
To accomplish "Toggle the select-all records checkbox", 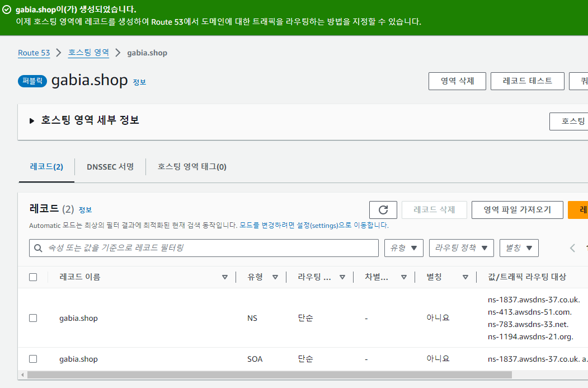I will [x=33, y=277].
